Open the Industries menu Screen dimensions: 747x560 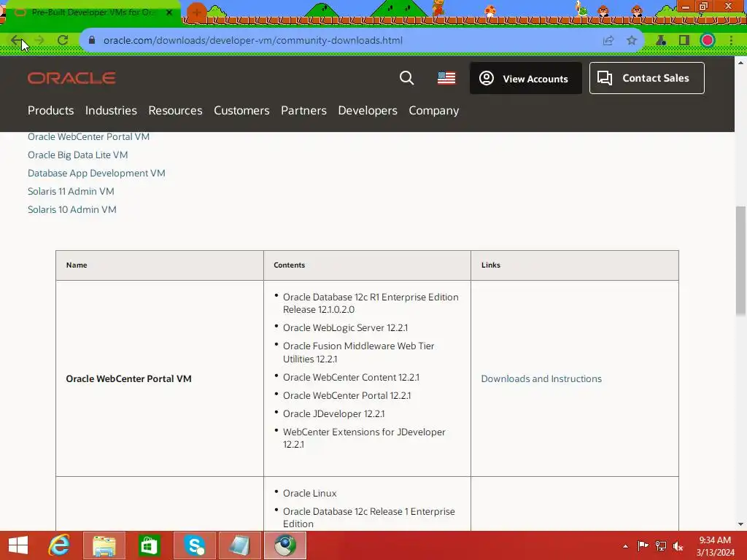[x=111, y=111]
